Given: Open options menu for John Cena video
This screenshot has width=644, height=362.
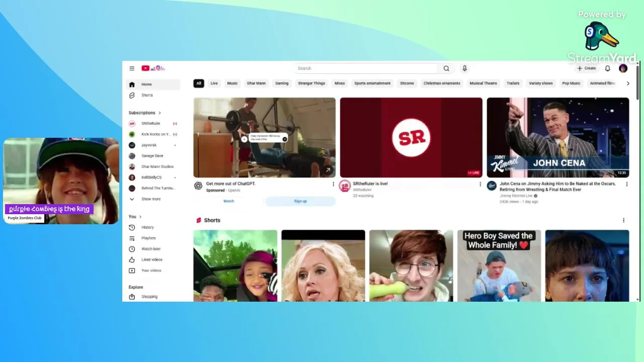Looking at the screenshot, I should pos(626,184).
